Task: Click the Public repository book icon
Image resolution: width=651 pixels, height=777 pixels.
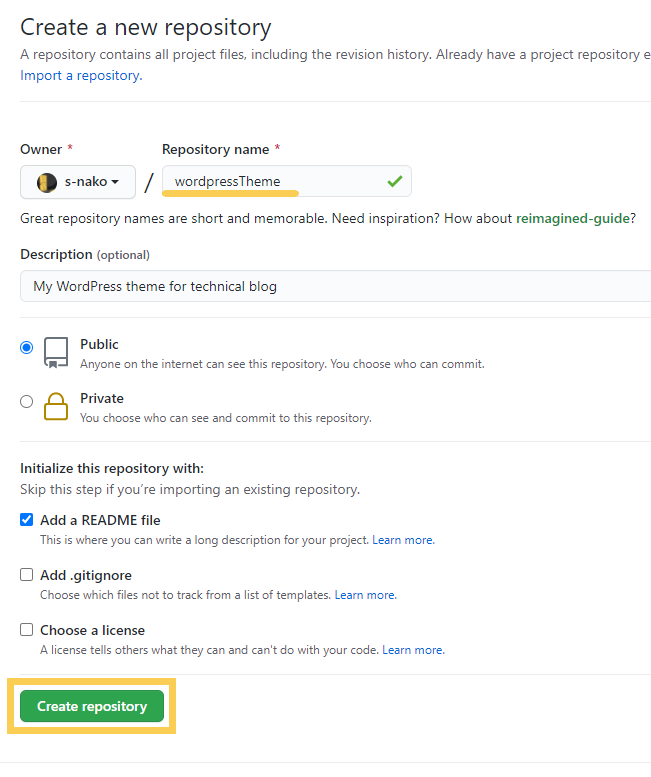Action: 56,353
